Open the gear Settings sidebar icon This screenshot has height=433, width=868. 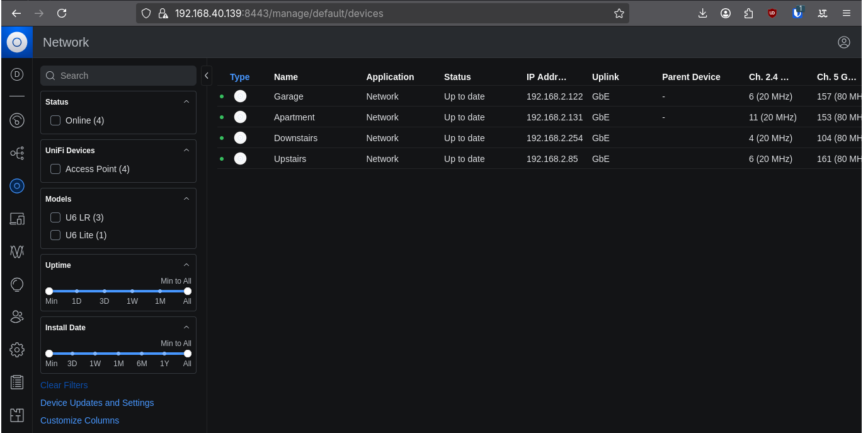click(x=17, y=350)
